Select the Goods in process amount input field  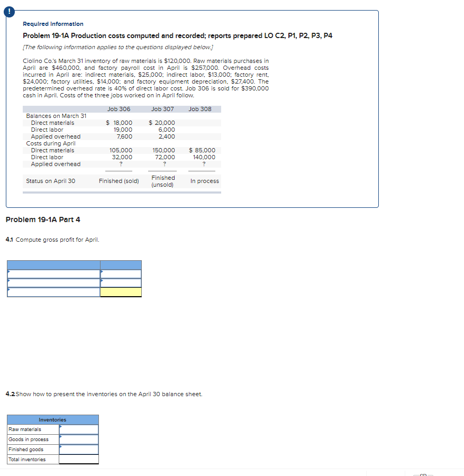[79, 439]
